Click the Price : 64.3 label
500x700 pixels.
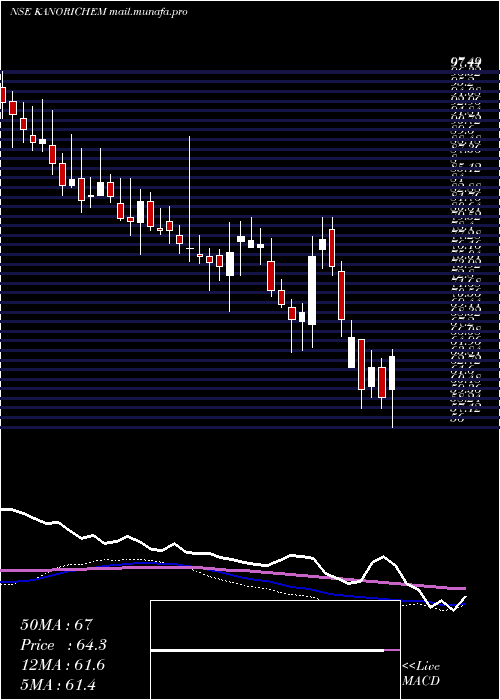[63, 645]
